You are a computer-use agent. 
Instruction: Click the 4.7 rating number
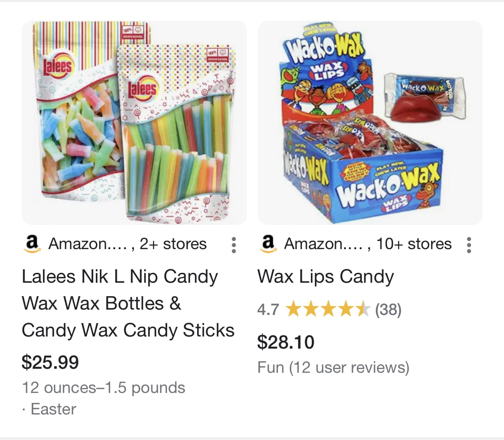[268, 310]
